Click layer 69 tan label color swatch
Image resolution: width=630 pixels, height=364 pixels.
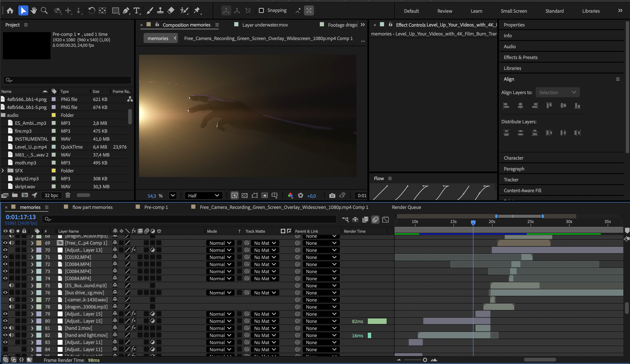click(39, 243)
